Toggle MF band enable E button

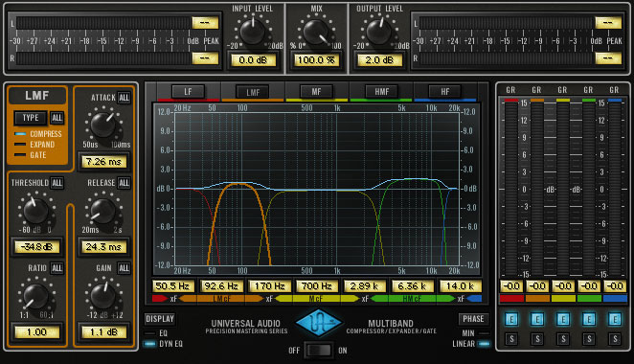pos(563,320)
